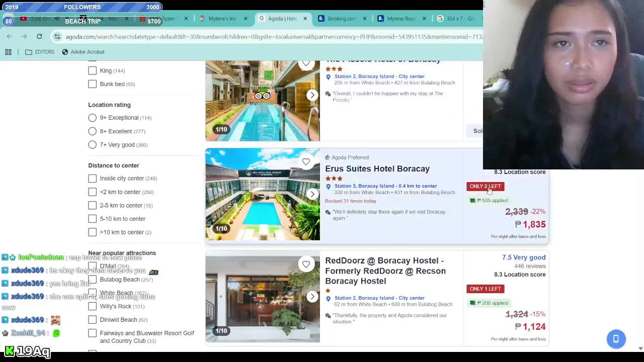
Task: Show next photo of The Piccolo Hotel
Action: (312, 95)
